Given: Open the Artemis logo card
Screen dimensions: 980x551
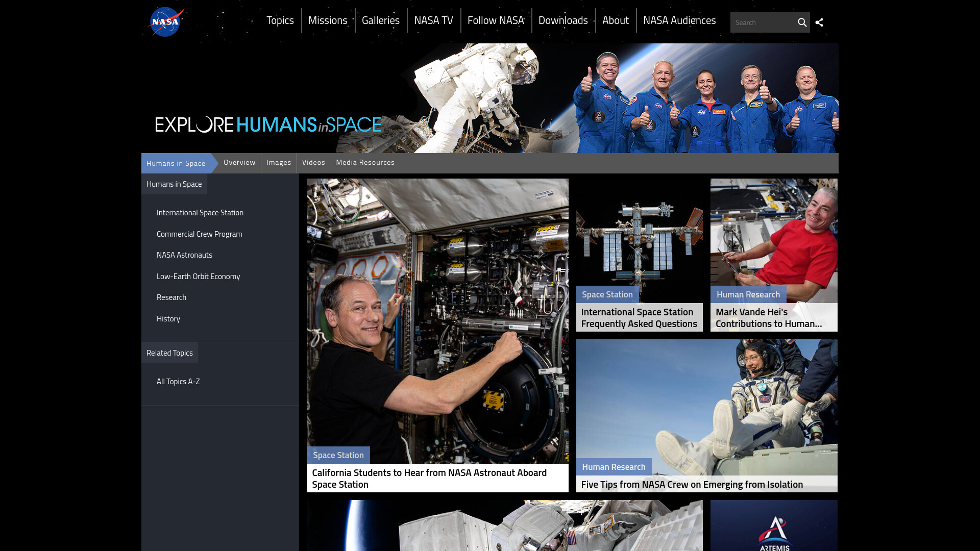Looking at the screenshot, I should tap(774, 525).
